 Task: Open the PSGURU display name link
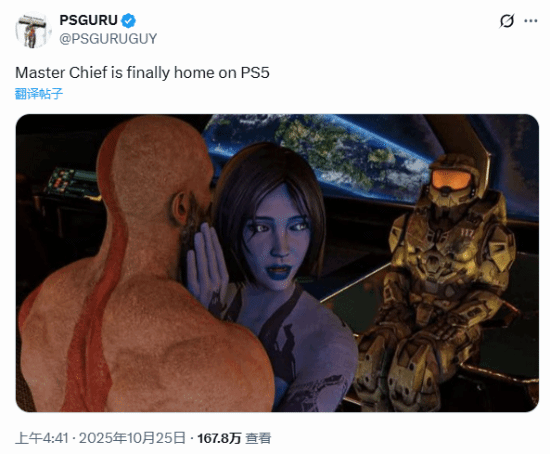[88, 20]
